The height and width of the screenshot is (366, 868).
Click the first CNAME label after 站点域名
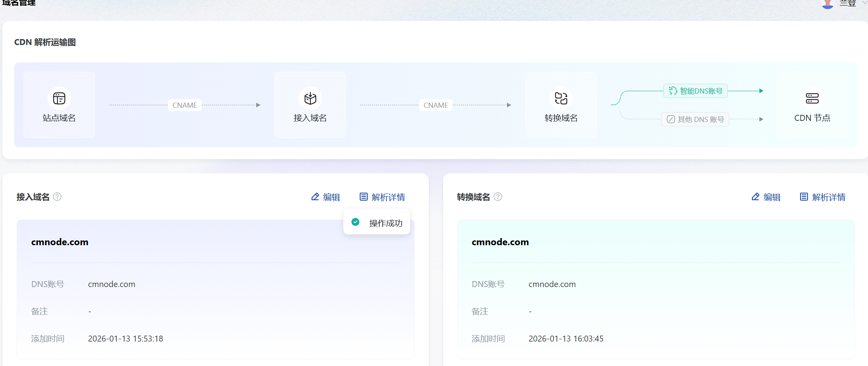coord(184,105)
